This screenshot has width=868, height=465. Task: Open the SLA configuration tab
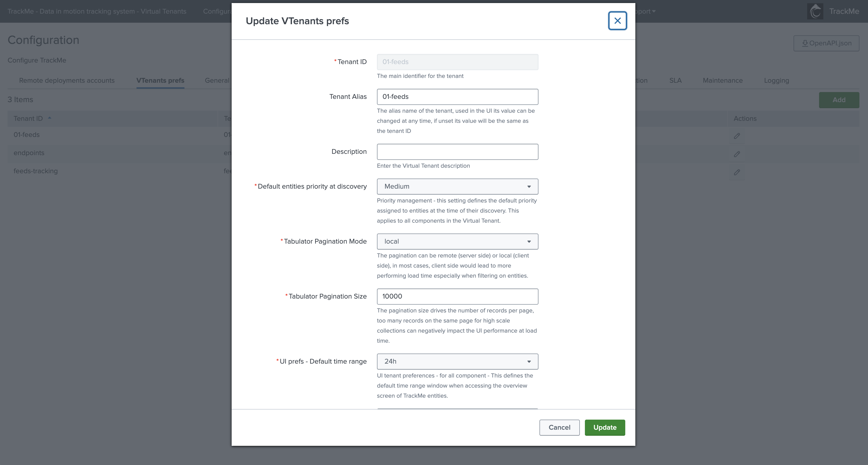click(675, 80)
